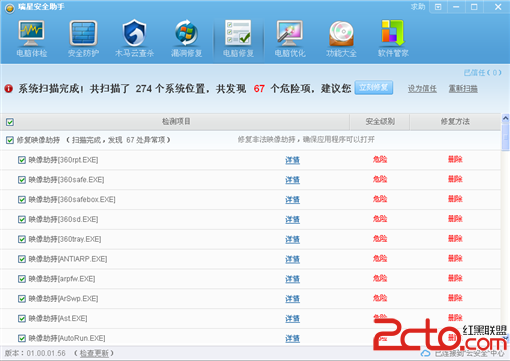Open 详情 for 360safe.EXE
The image size is (510, 361).
pos(292,180)
